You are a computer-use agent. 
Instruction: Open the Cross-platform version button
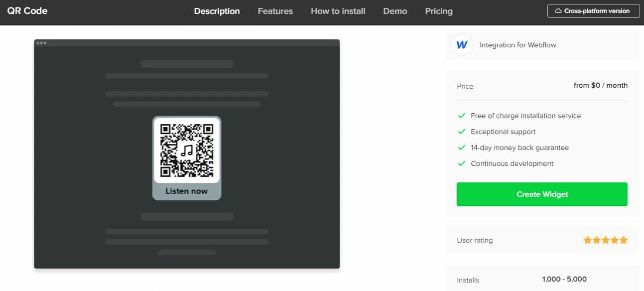[x=593, y=11]
